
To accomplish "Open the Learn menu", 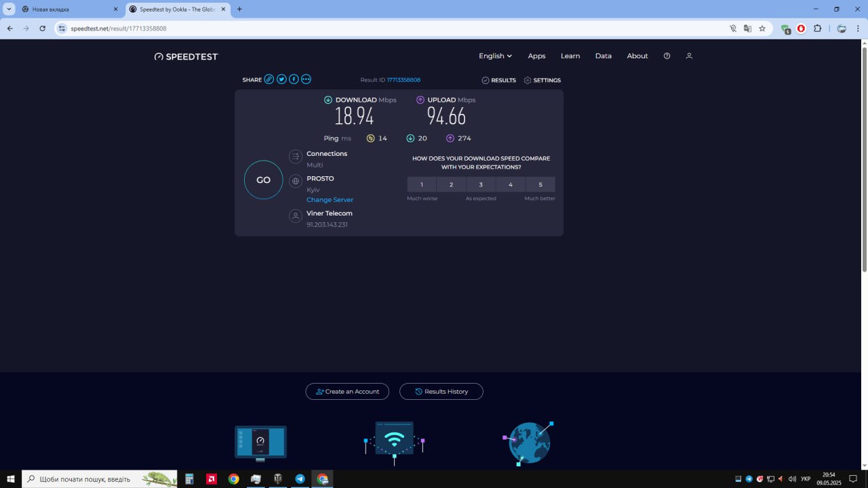I will pyautogui.click(x=570, y=56).
